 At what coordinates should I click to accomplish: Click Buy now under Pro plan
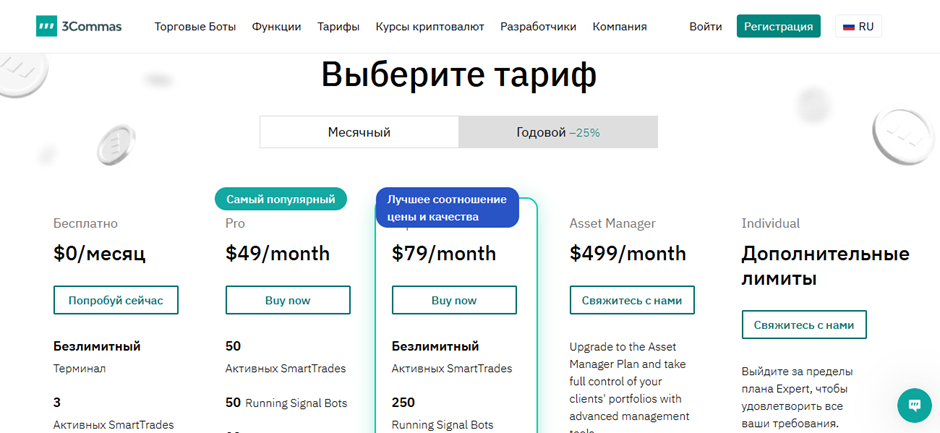pos(288,300)
